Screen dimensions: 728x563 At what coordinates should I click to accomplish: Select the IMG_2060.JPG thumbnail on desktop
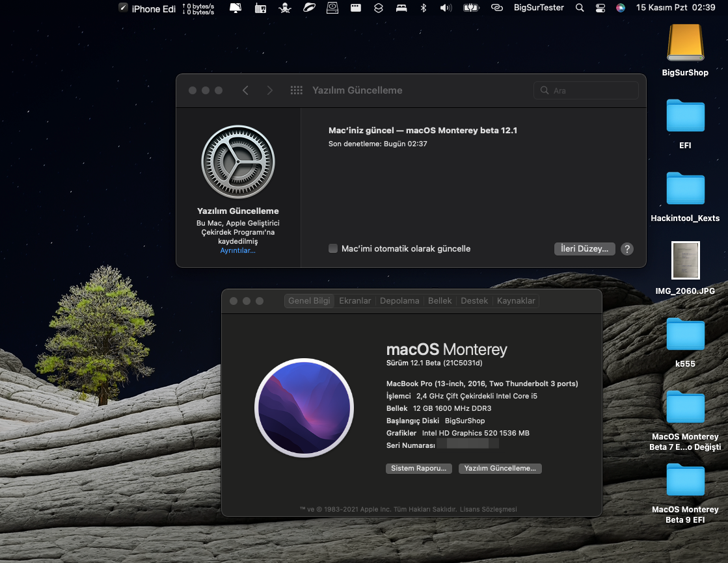point(685,261)
